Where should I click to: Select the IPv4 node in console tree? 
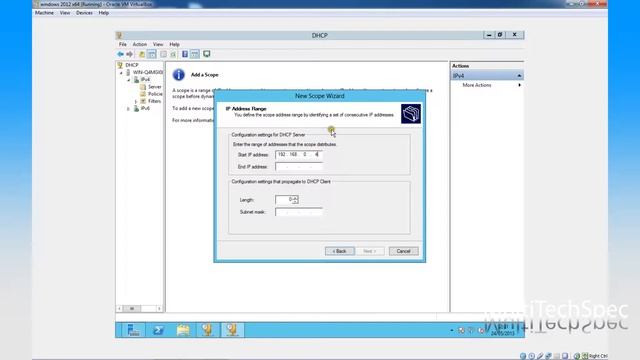[x=145, y=80]
